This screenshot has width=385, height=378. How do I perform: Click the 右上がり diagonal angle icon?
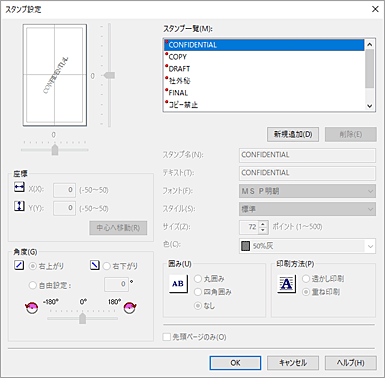pyautogui.click(x=19, y=265)
